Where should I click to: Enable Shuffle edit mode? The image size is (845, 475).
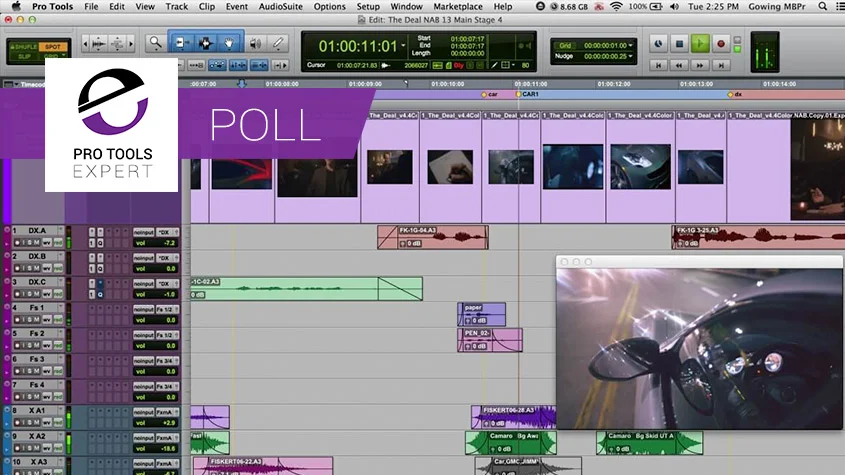tap(24, 47)
